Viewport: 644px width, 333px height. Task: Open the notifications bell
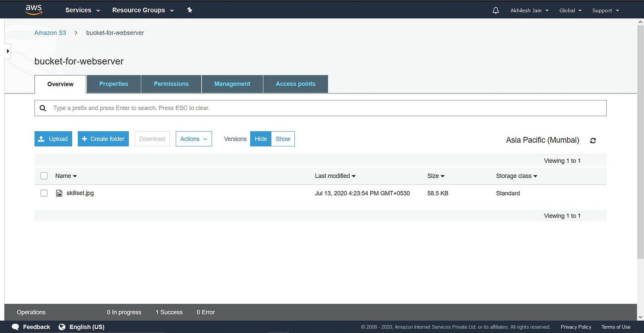click(495, 10)
